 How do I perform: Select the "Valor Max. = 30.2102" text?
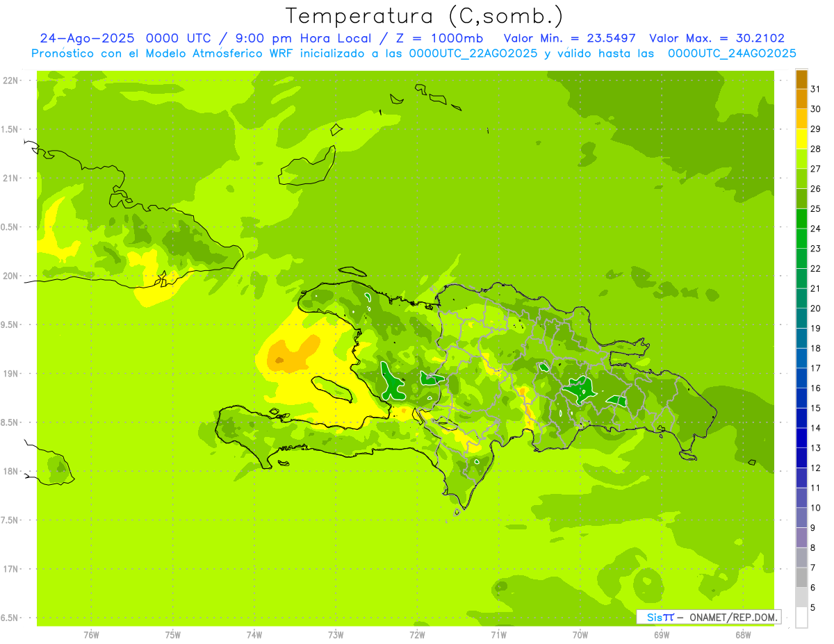[x=717, y=38]
